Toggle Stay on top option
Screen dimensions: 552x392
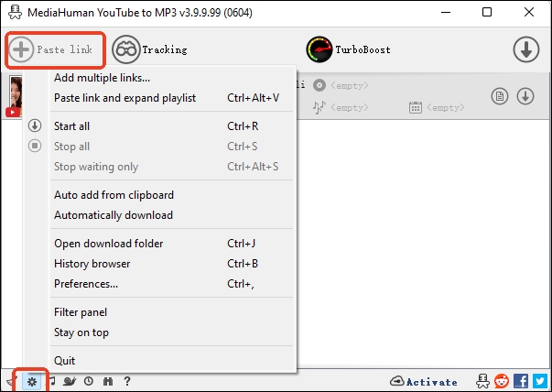[x=81, y=332]
